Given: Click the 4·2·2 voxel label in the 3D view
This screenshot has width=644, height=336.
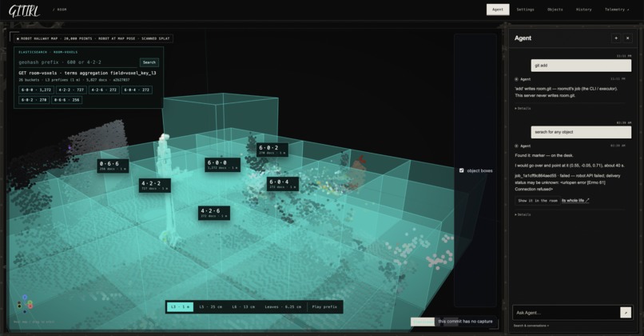Looking at the screenshot, I should tap(155, 186).
